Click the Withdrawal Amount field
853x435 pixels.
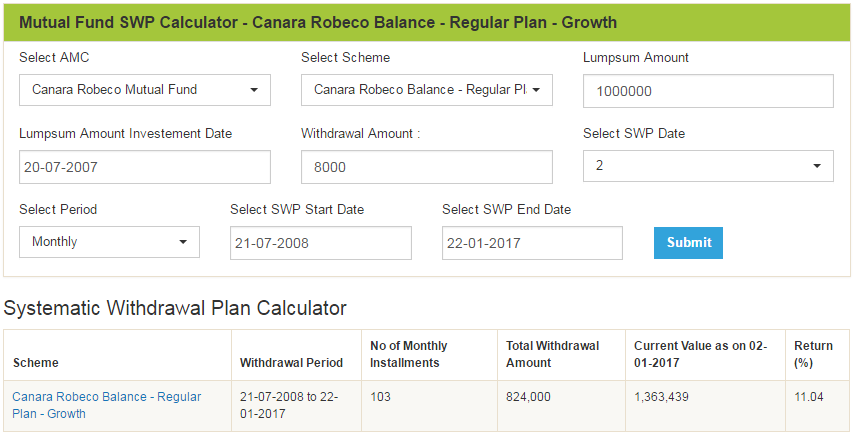tap(426, 167)
